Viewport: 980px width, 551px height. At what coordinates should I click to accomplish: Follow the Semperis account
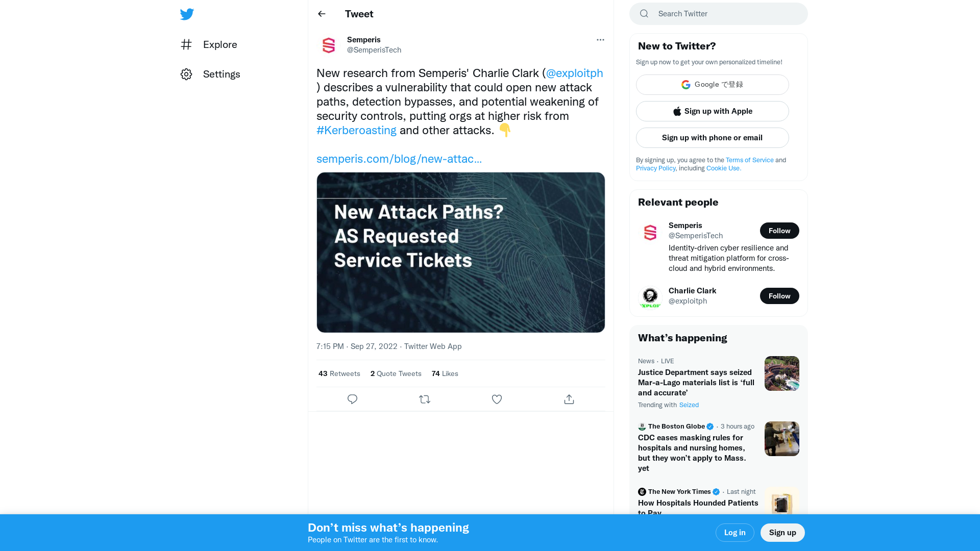[x=779, y=231]
